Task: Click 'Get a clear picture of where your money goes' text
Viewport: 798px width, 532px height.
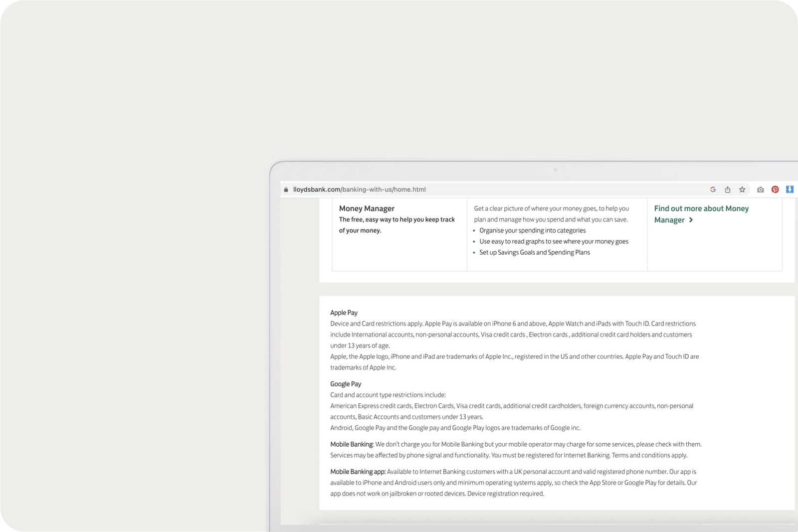Action: 551,208
